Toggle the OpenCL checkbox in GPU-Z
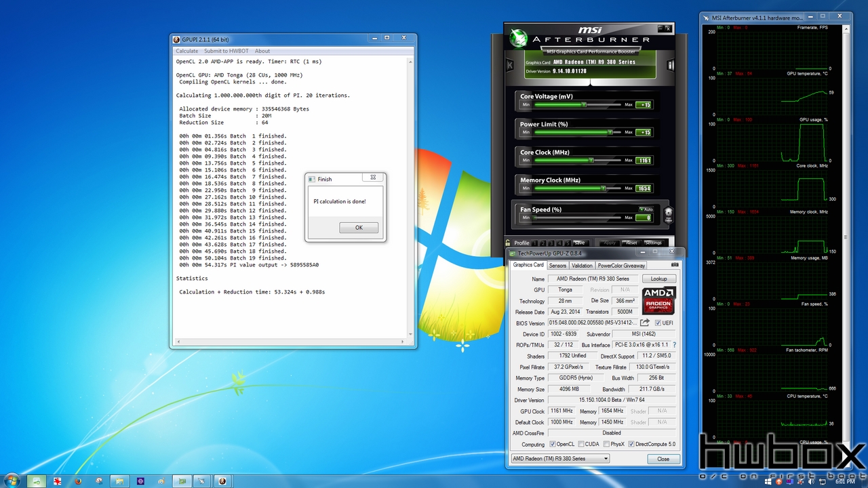 553,444
